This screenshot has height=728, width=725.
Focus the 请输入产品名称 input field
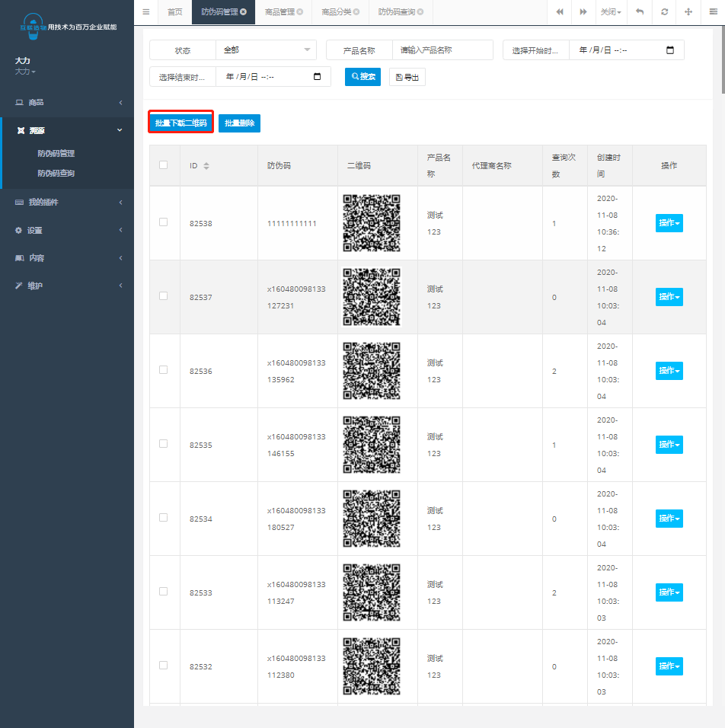(442, 50)
